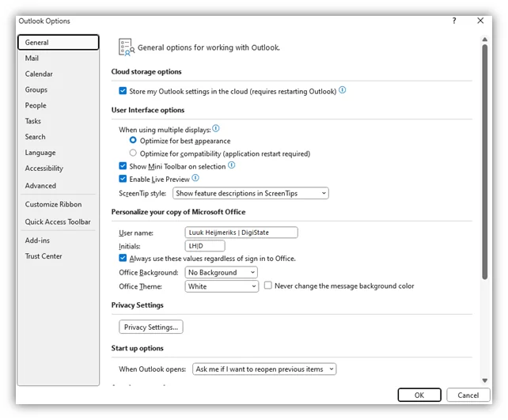Click info icon next to multiple displays label
The height and width of the screenshot is (420, 508).
pyautogui.click(x=216, y=129)
